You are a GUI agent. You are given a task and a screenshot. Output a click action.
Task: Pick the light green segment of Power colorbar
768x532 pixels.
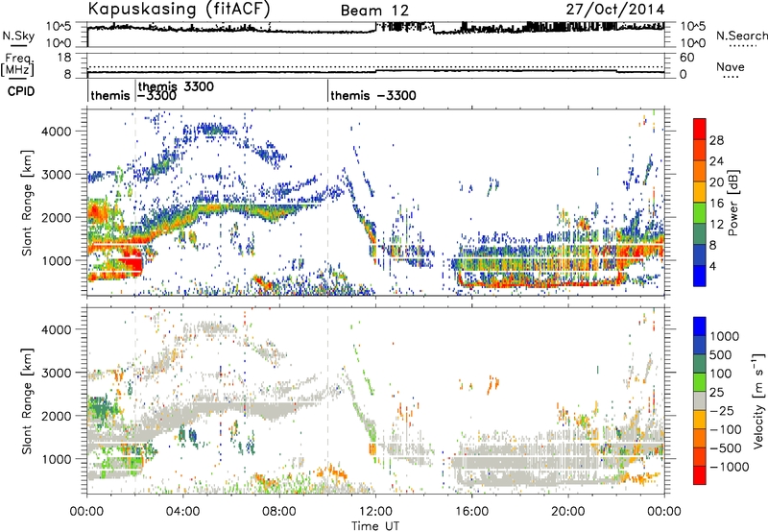700,213
